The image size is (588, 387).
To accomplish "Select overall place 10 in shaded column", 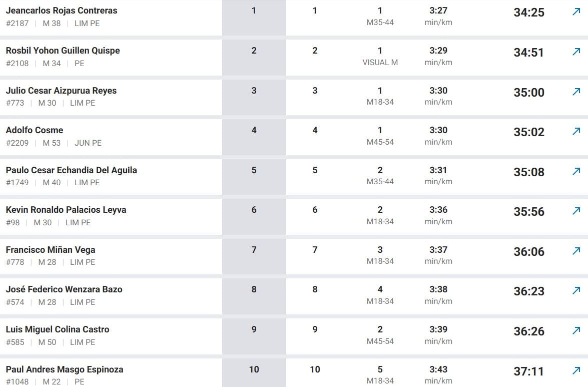I will tap(254, 369).
